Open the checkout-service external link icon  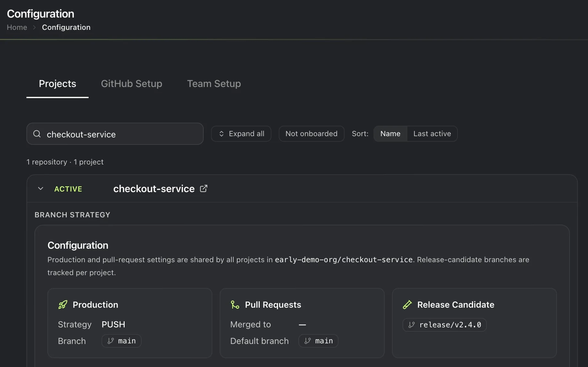tap(204, 188)
